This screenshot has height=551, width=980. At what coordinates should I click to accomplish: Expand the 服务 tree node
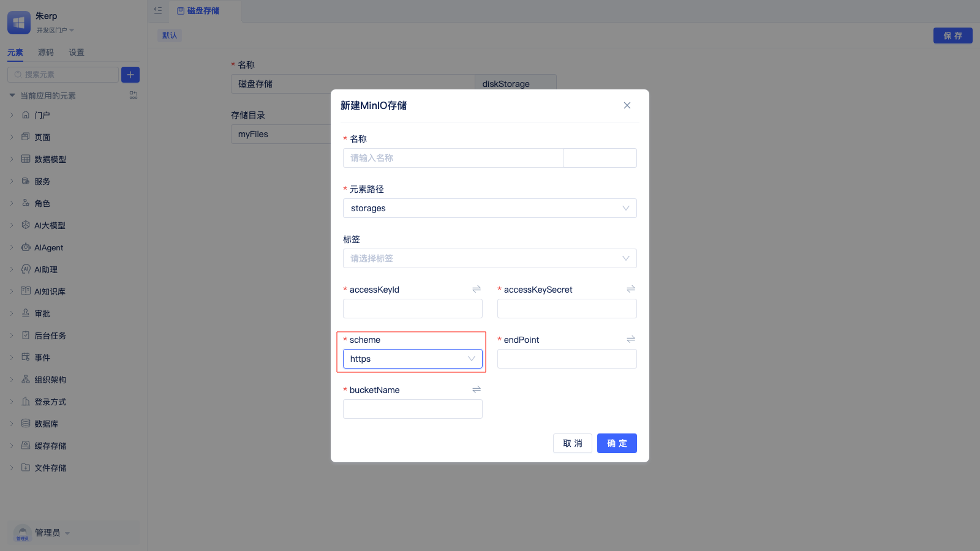tap(12, 181)
